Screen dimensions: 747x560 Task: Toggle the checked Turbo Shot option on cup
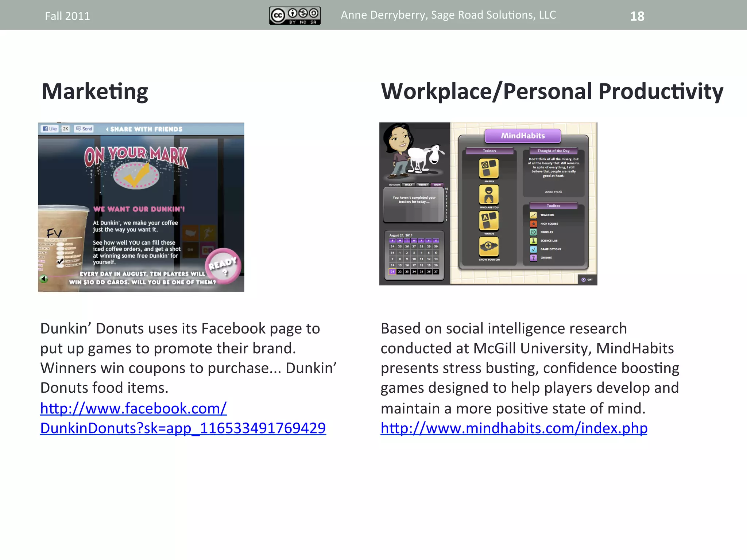pyautogui.click(x=60, y=261)
